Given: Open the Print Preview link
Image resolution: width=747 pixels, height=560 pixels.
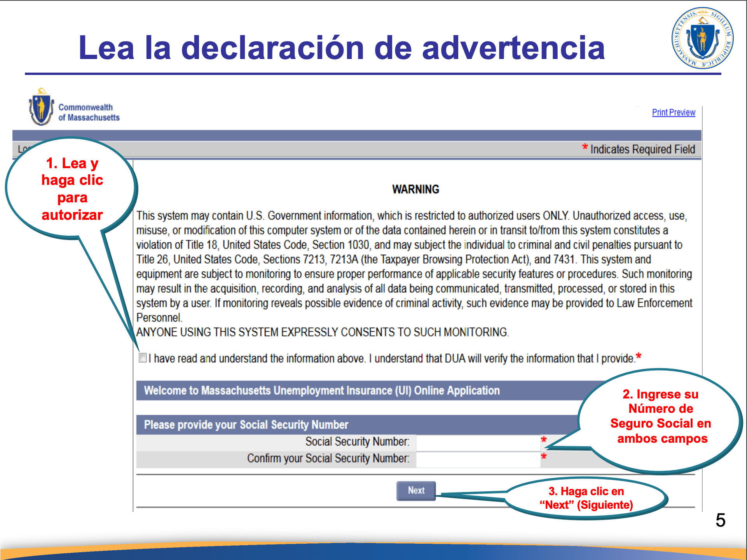Looking at the screenshot, I should (674, 113).
